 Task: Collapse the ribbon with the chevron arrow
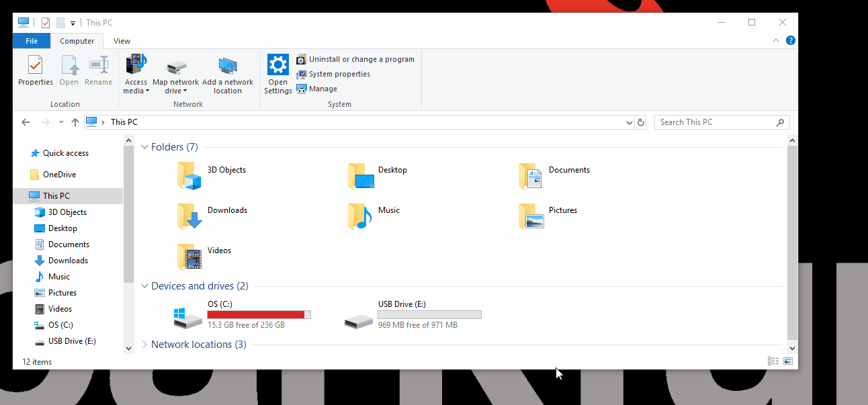pos(777,41)
